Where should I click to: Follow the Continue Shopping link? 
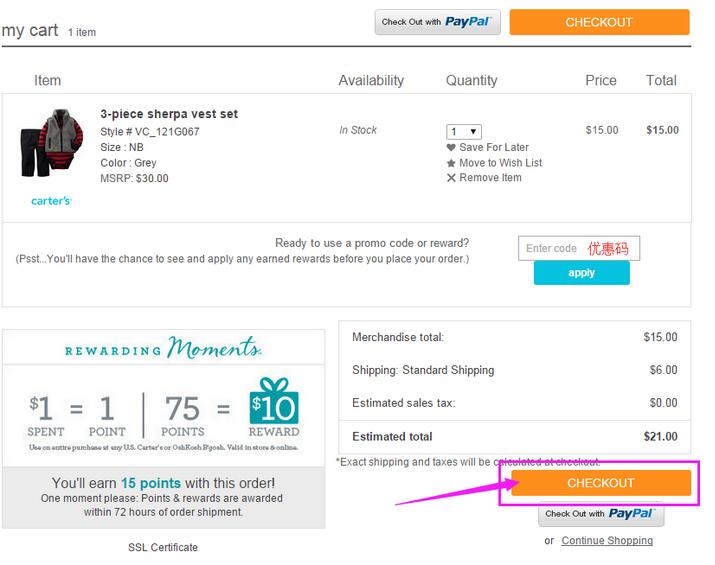tap(607, 541)
